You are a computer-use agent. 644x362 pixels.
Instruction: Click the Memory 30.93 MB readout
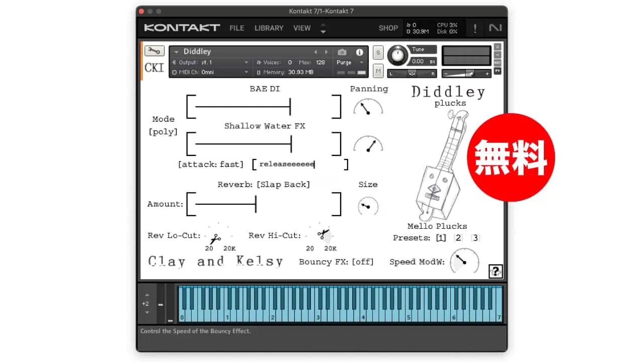(x=285, y=72)
